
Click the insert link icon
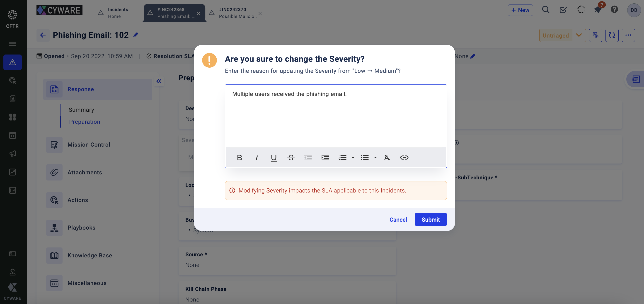pos(404,157)
